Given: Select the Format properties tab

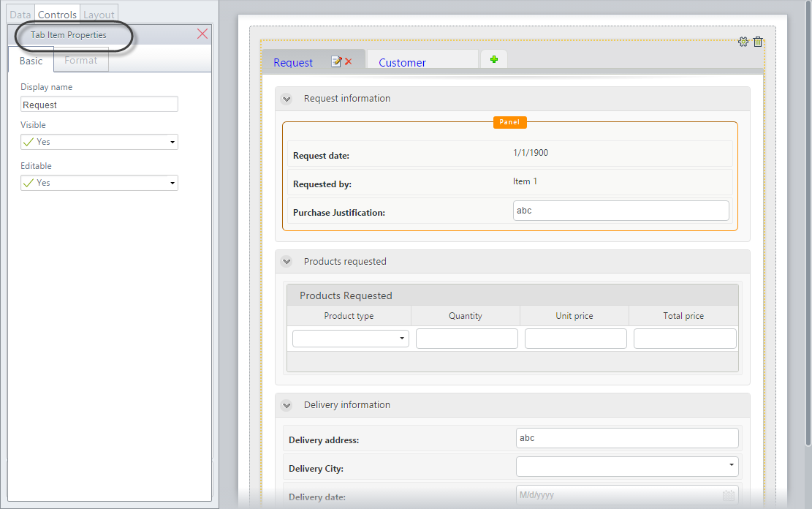Looking at the screenshot, I should tap(81, 60).
